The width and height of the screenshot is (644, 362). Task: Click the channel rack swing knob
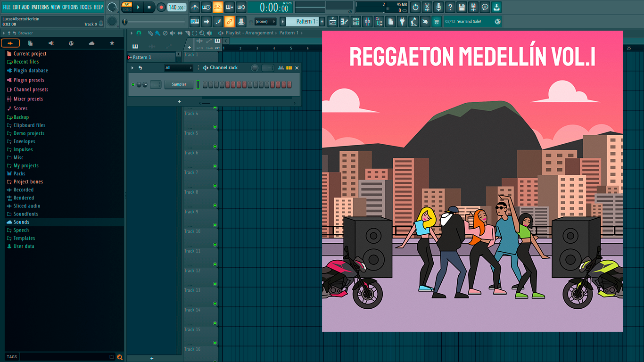coord(255,68)
